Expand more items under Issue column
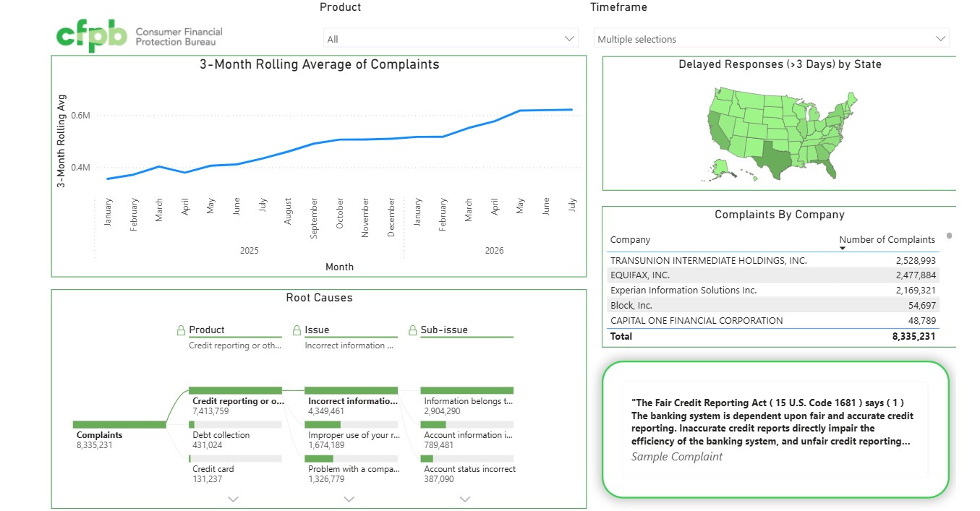 point(349,499)
